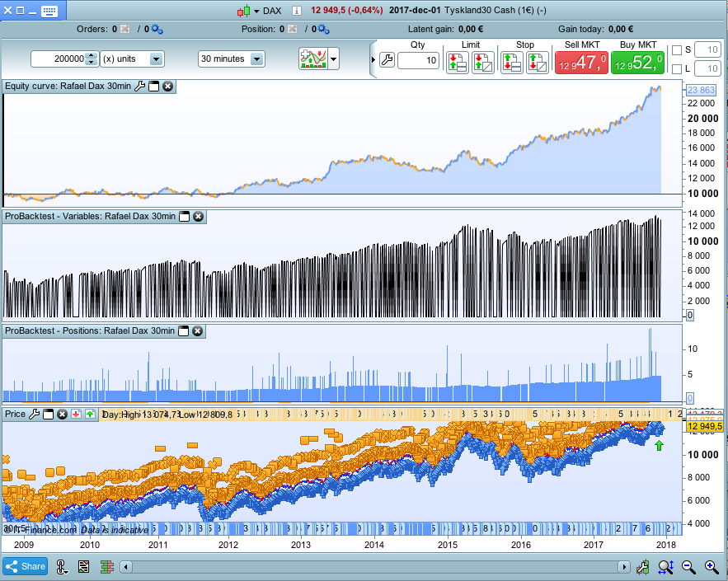Click the red down arrow in the Price panel
Viewport: 728px width, 581px height.
[x=76, y=415]
